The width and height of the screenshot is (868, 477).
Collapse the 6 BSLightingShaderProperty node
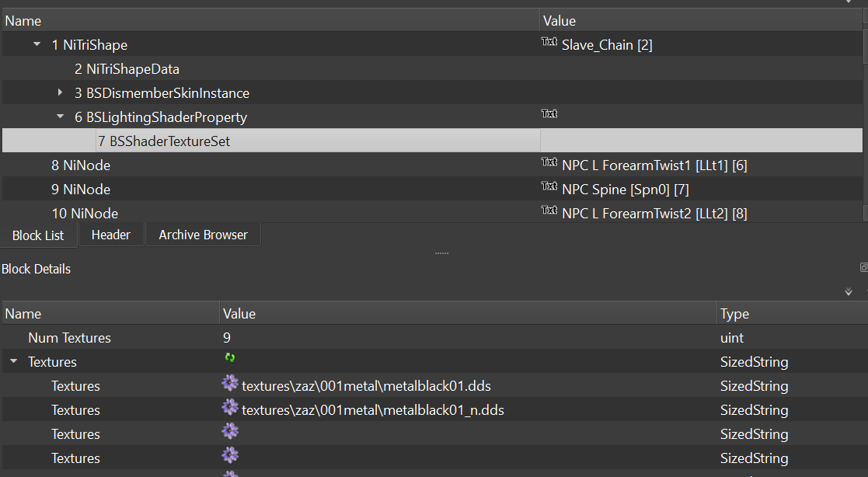pyautogui.click(x=61, y=117)
